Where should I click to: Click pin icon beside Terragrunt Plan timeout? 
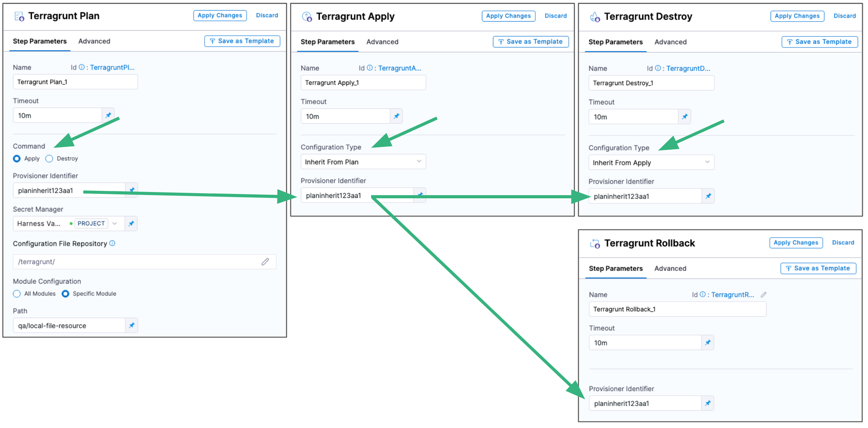(108, 115)
